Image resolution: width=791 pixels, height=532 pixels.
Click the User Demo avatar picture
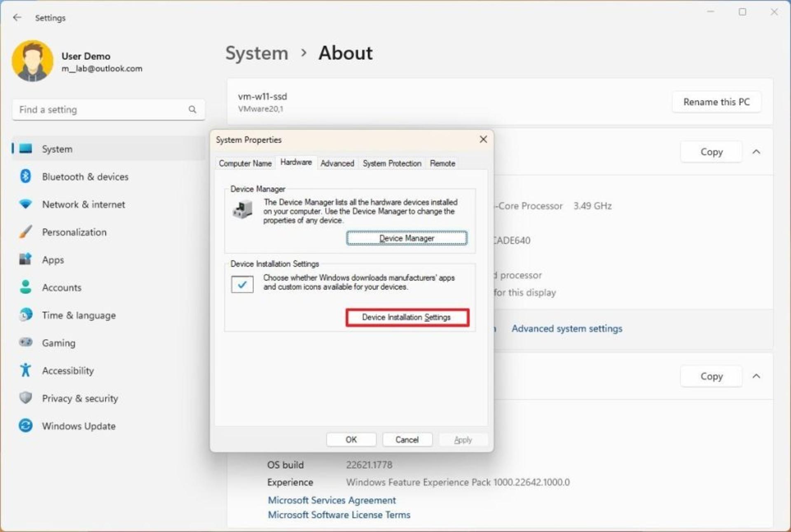pyautogui.click(x=33, y=61)
